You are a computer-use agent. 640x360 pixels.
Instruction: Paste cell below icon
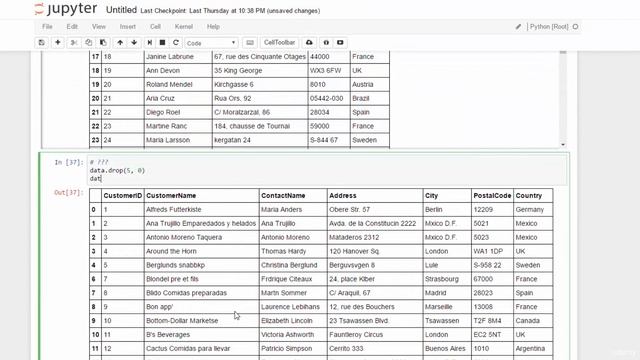[x=103, y=42]
